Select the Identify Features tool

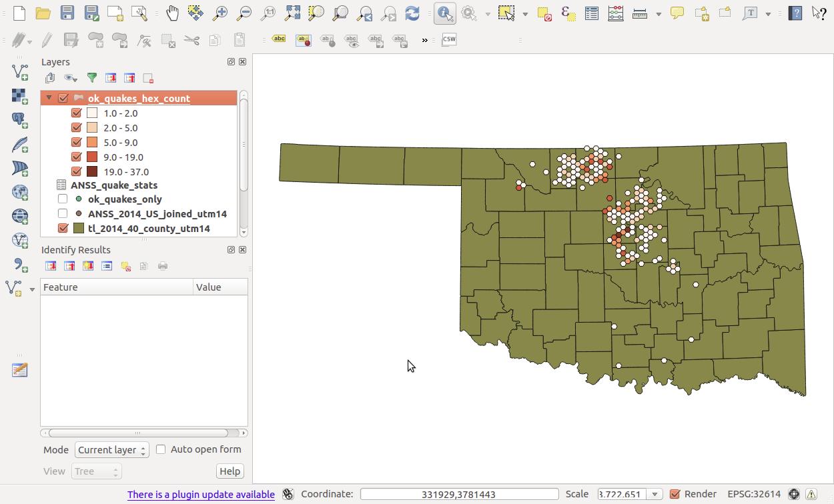coord(444,13)
